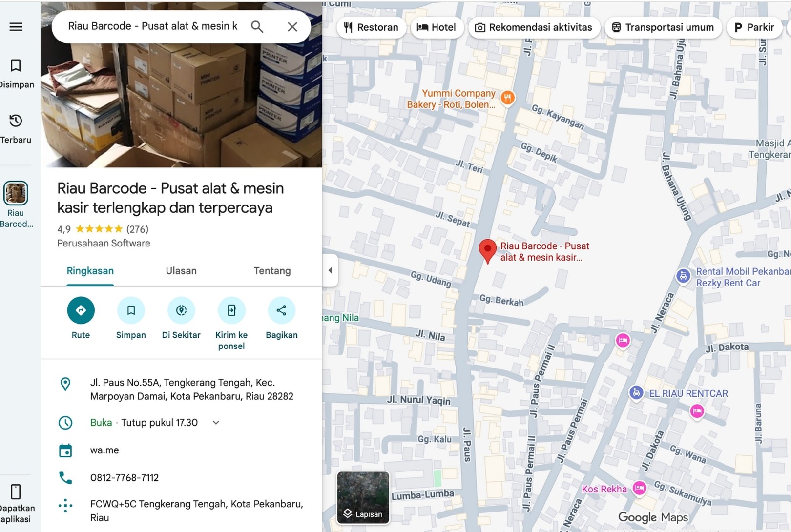Click the search magnifier icon
791x532 pixels.
pos(257,27)
